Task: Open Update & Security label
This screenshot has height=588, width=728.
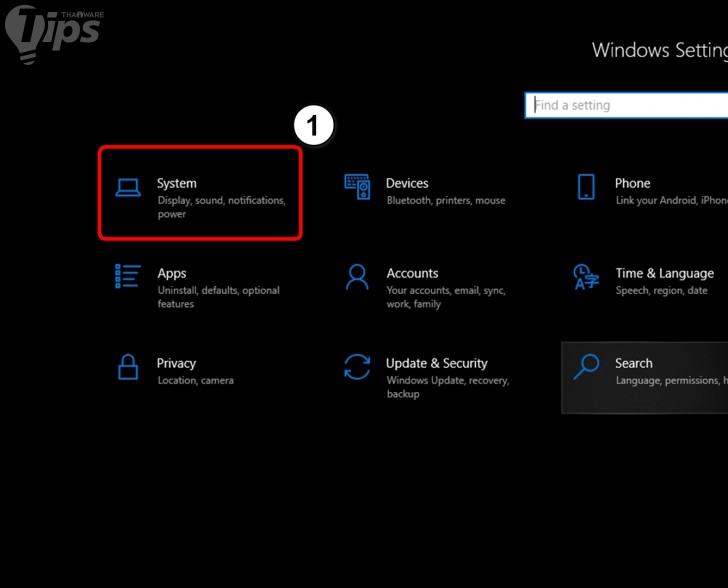Action: tap(437, 364)
